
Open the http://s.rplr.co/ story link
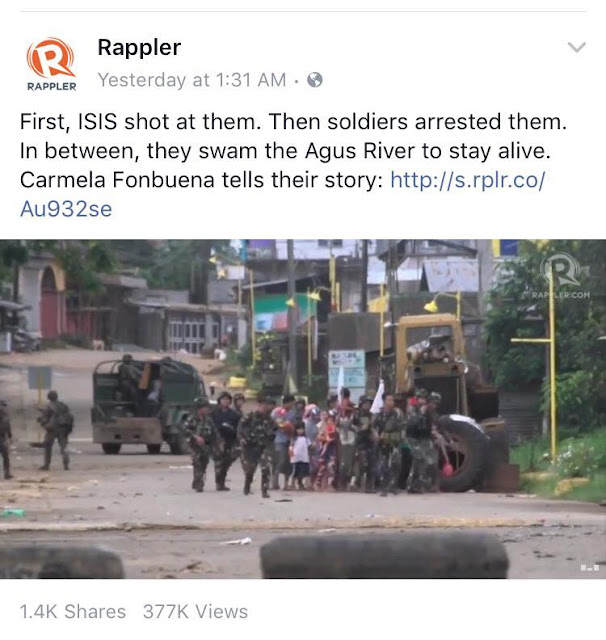(468, 180)
